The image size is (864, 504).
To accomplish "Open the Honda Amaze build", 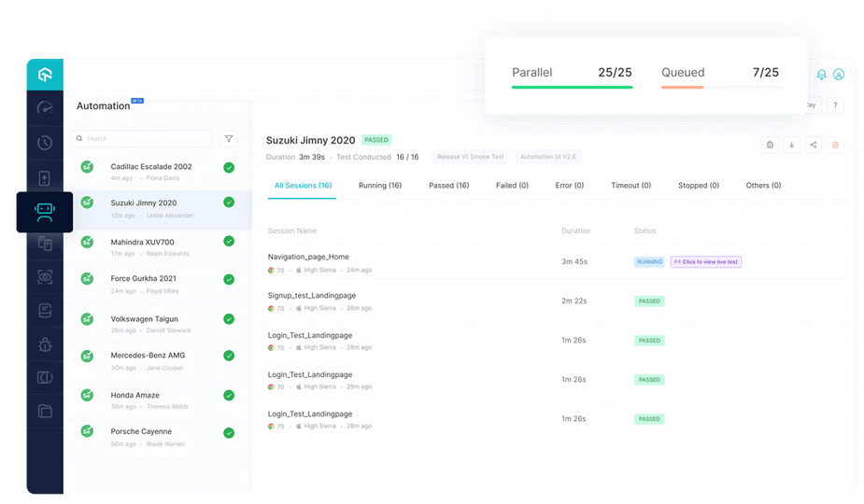I will click(x=158, y=400).
